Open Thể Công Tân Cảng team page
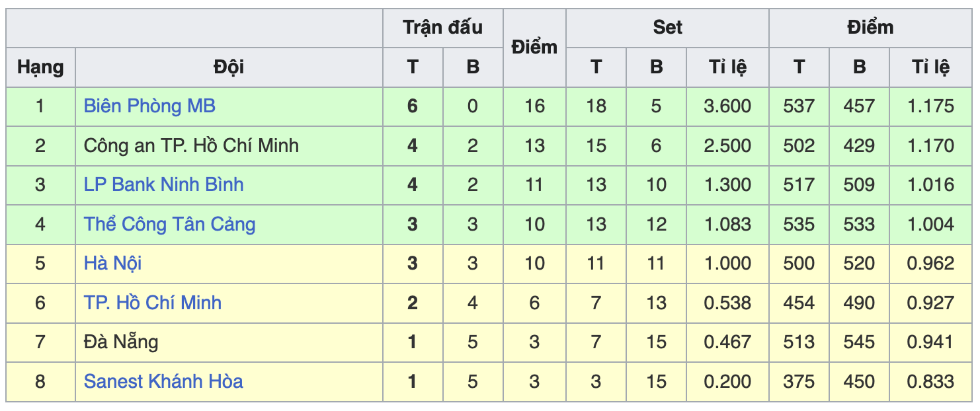The height and width of the screenshot is (411, 980). pyautogui.click(x=169, y=225)
